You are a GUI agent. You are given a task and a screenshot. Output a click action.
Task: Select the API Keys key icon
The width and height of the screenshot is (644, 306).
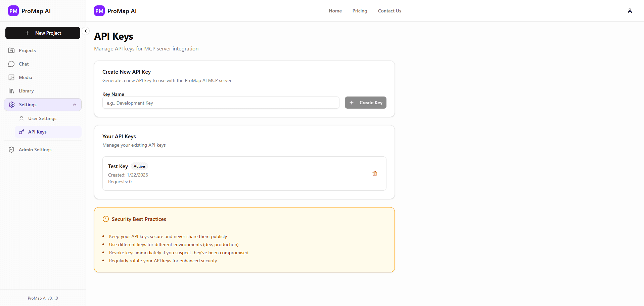[x=21, y=132]
